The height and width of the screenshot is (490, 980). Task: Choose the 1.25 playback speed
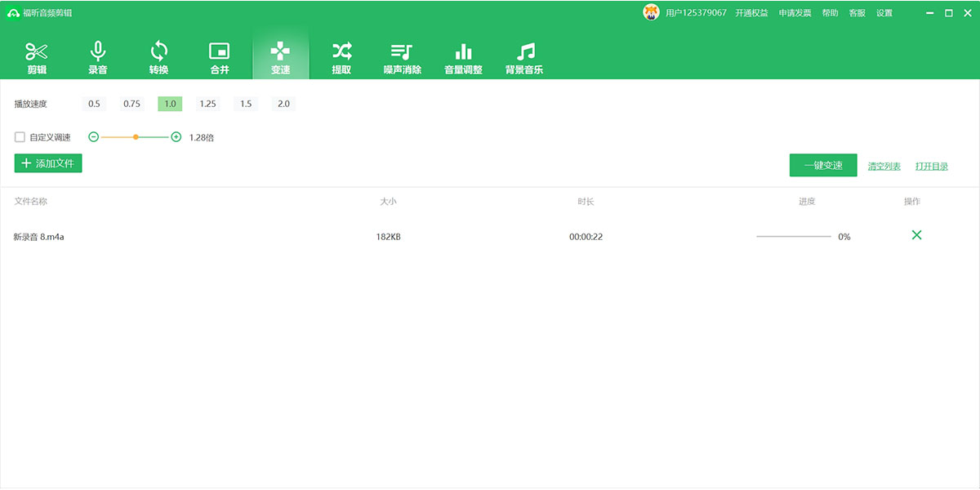tap(207, 104)
